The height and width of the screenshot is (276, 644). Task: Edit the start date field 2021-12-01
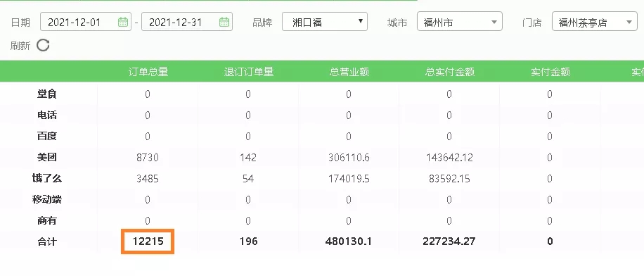(x=86, y=22)
